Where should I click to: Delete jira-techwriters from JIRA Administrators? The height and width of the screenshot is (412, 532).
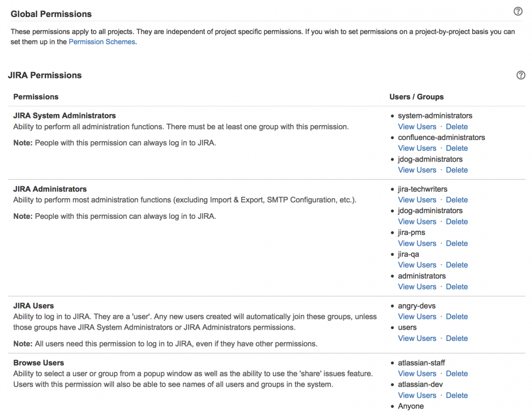[457, 200]
